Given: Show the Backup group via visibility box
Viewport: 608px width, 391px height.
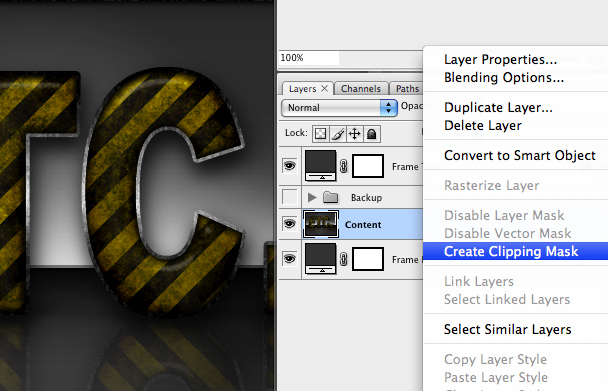Looking at the screenshot, I should click(x=289, y=197).
